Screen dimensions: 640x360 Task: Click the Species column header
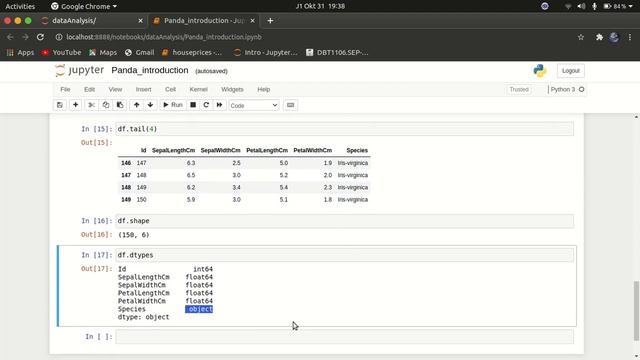pos(357,150)
